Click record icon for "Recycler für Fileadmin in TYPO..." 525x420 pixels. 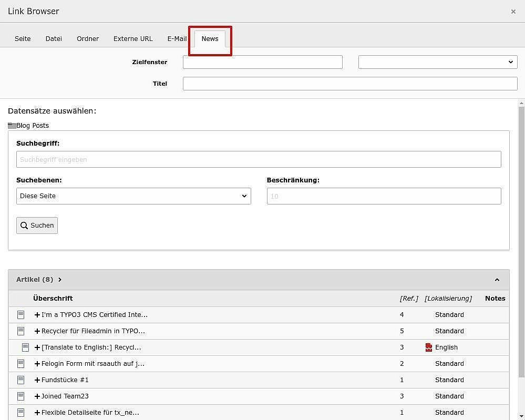pos(20,331)
